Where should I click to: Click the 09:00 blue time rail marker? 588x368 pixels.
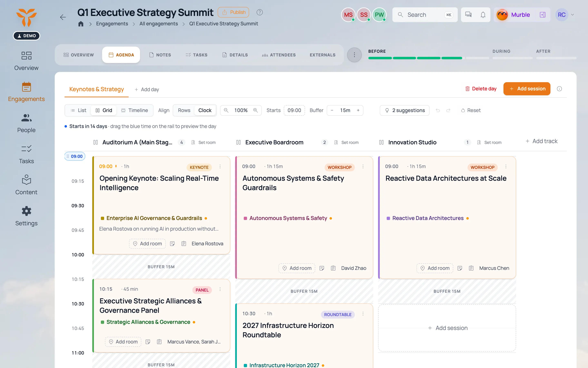[x=75, y=156]
